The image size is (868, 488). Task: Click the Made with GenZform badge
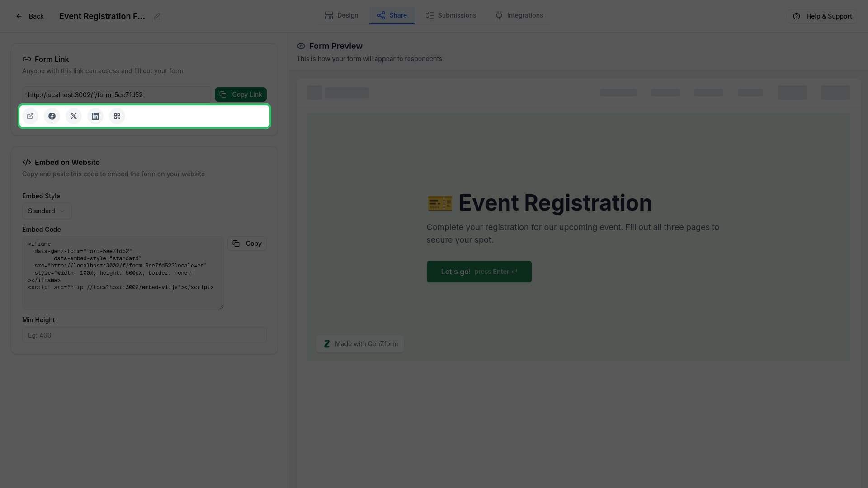tap(360, 344)
